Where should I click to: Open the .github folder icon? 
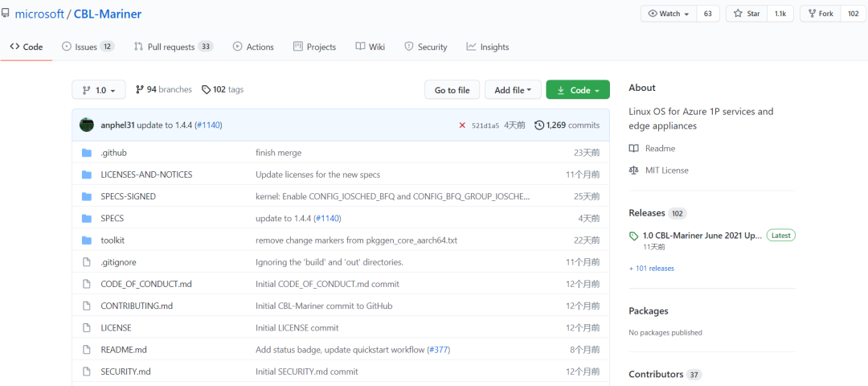[x=87, y=153]
